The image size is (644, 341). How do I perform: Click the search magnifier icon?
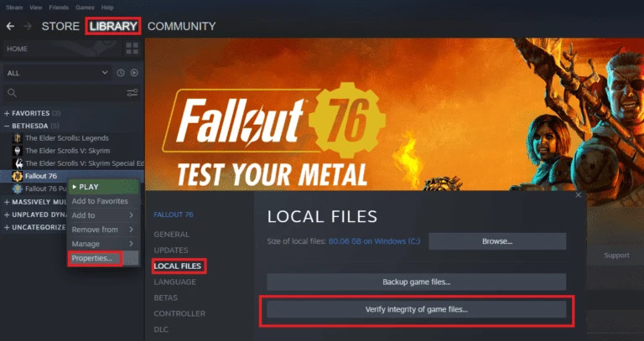pos(12,93)
